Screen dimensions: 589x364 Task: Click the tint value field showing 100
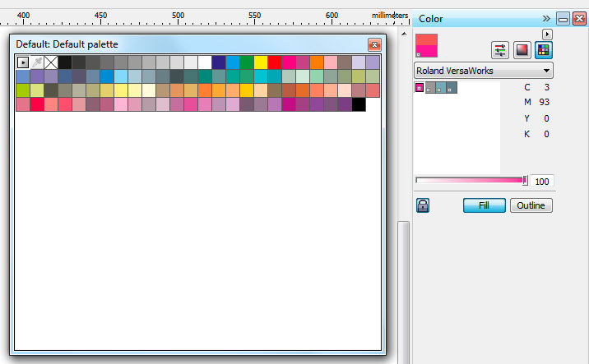pos(541,182)
